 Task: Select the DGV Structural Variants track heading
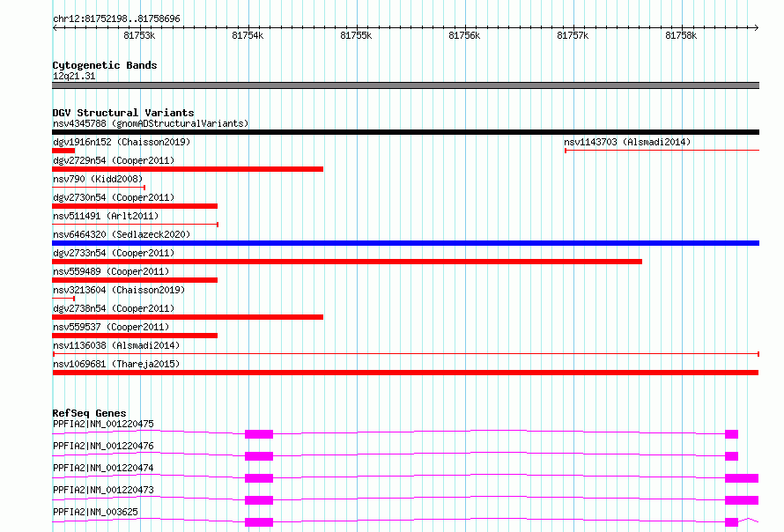coord(123,113)
